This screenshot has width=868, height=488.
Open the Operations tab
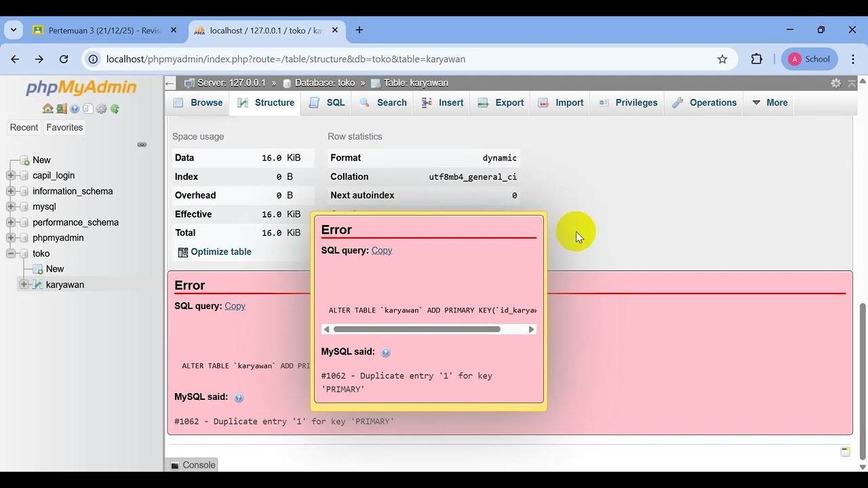coord(705,103)
